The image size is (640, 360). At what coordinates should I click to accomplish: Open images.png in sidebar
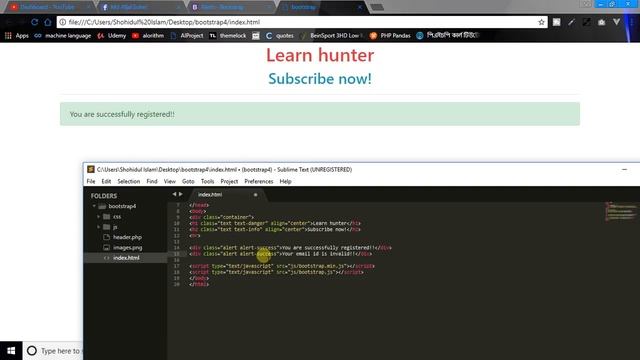pyautogui.click(x=128, y=247)
